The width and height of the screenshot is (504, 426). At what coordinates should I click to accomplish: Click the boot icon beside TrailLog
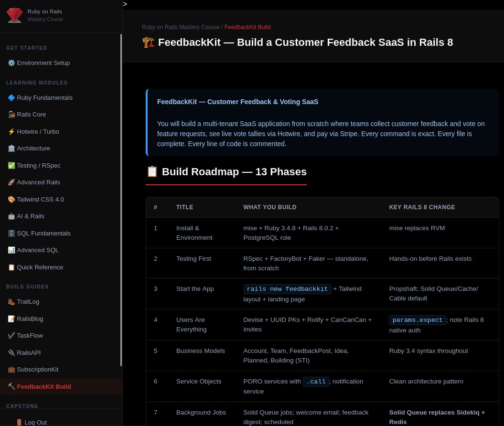(x=11, y=302)
